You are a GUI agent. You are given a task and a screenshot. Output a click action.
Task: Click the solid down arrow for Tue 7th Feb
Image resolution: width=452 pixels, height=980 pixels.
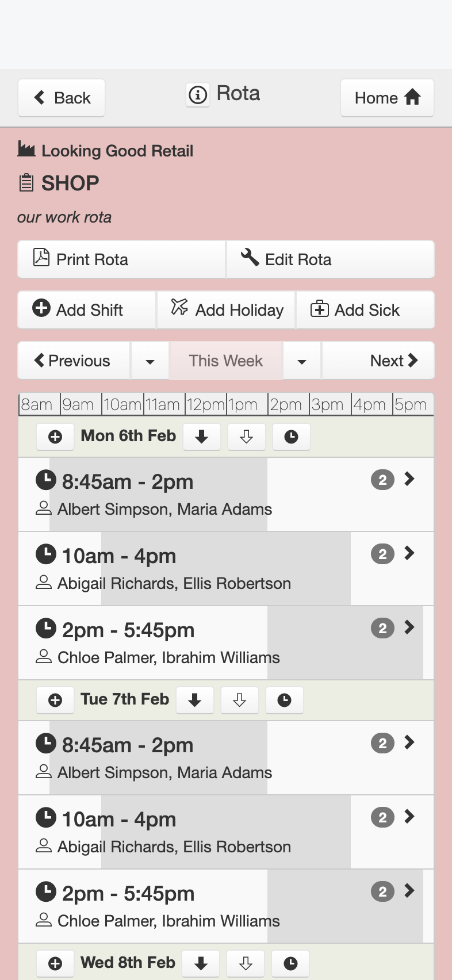point(194,700)
